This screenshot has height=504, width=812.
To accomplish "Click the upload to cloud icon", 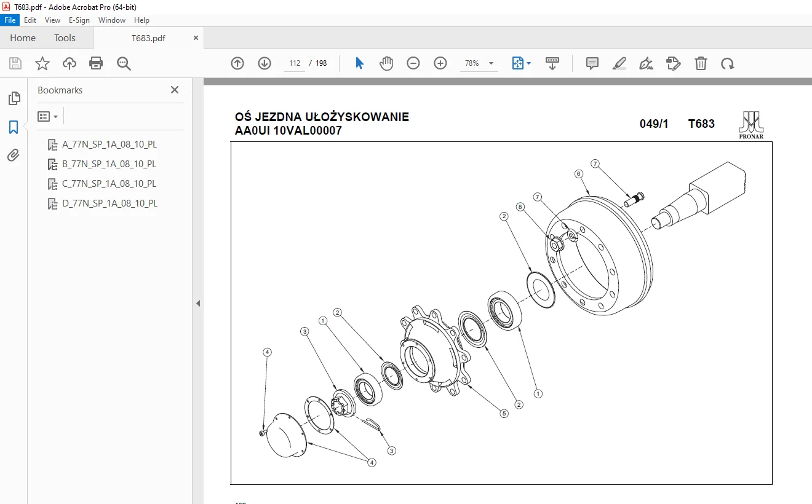I will click(x=70, y=63).
